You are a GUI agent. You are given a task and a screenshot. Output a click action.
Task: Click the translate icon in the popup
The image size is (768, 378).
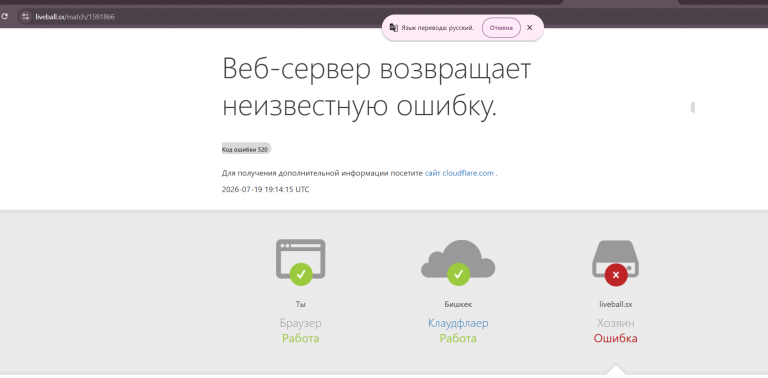point(393,28)
